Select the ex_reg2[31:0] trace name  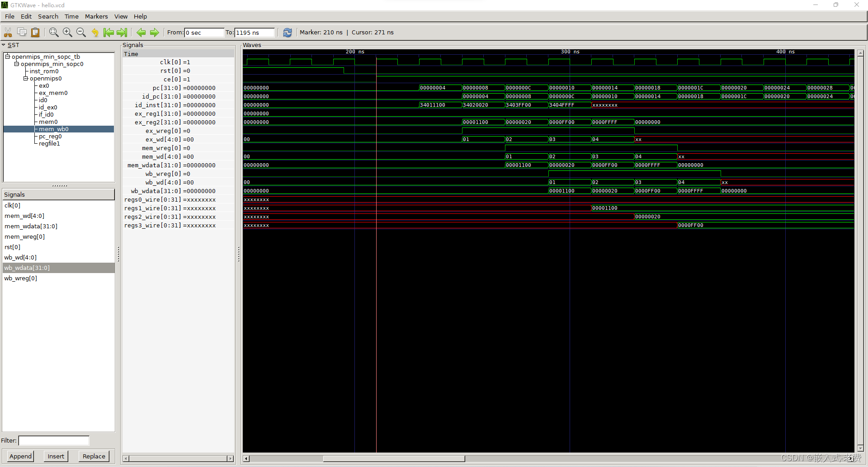(158, 122)
